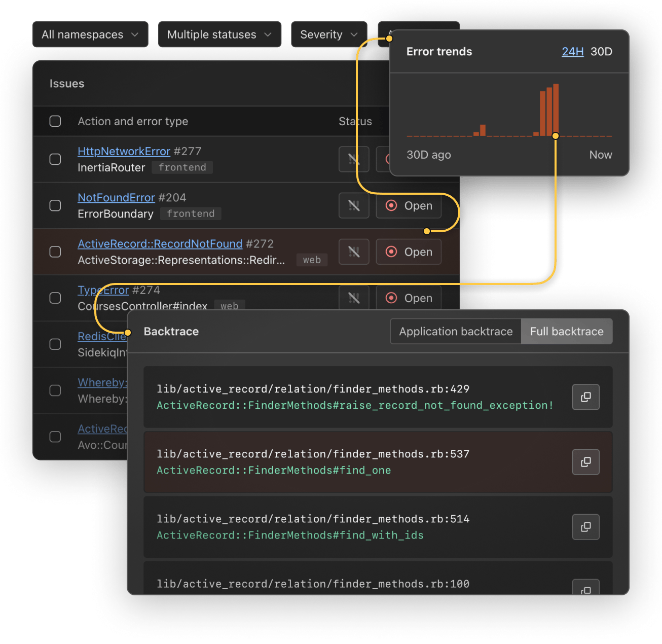This screenshot has height=644, width=662.
Task: Copy the finder_methods.rb:514 backtrace line
Action: coord(585,526)
